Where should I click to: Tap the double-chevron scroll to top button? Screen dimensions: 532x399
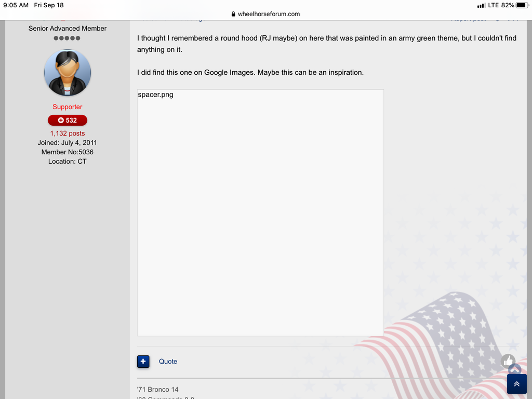pos(516,384)
